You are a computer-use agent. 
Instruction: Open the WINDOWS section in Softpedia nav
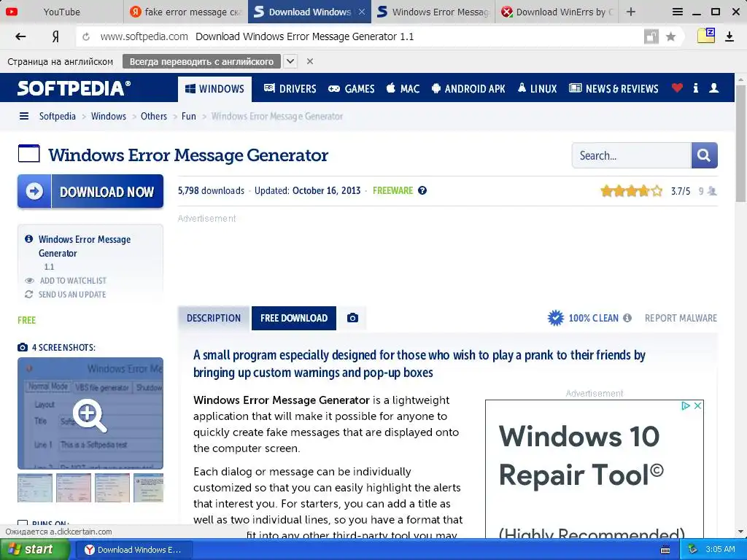point(215,89)
